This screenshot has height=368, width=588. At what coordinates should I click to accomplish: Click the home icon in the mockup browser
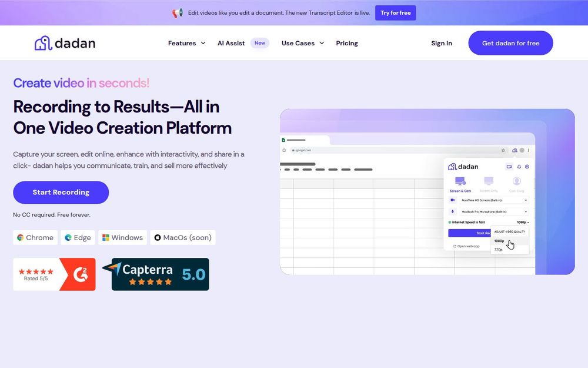coord(284,150)
